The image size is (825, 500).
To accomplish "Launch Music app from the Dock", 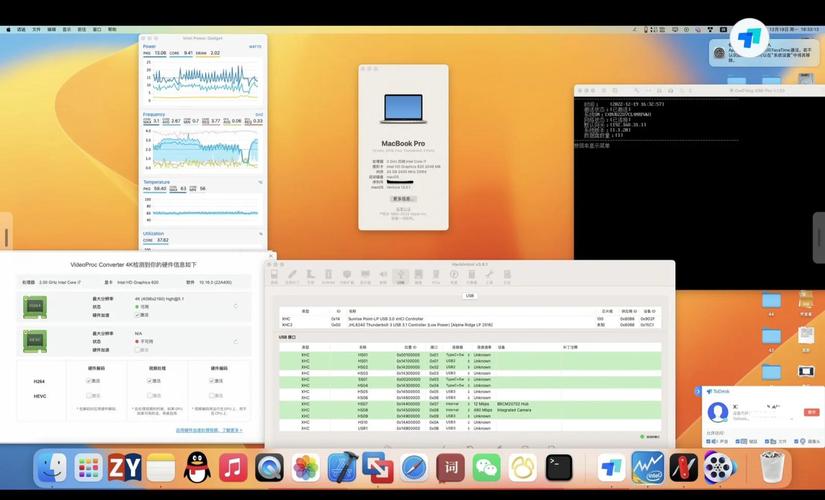I will [x=233, y=467].
